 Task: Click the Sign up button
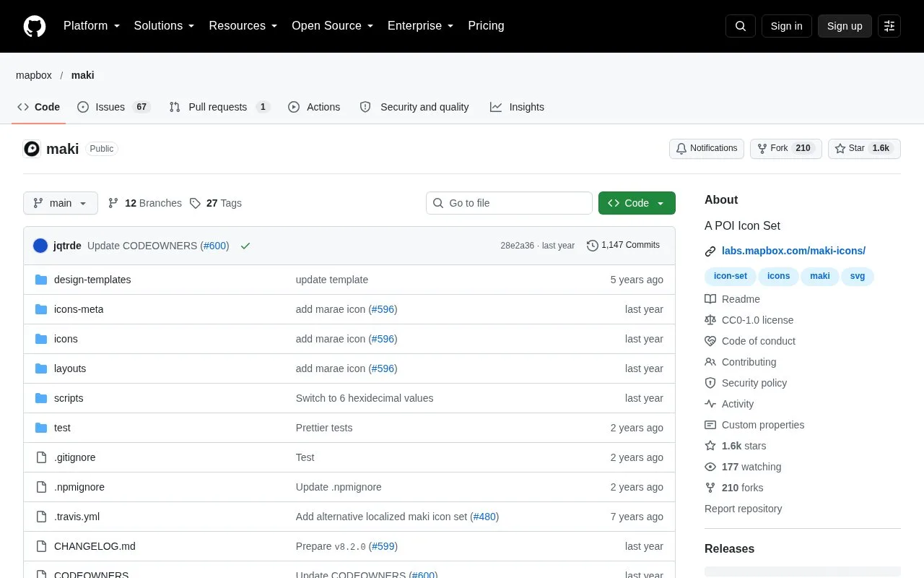tap(845, 26)
